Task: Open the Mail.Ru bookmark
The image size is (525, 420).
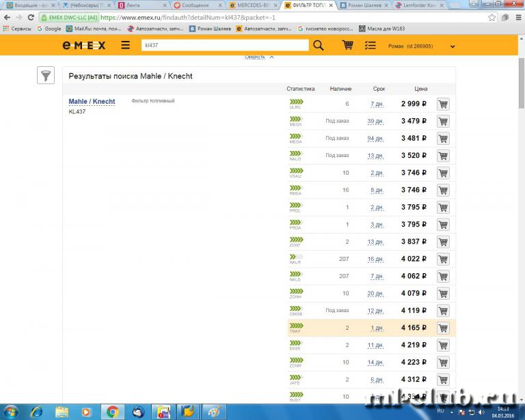Action: 94,29
